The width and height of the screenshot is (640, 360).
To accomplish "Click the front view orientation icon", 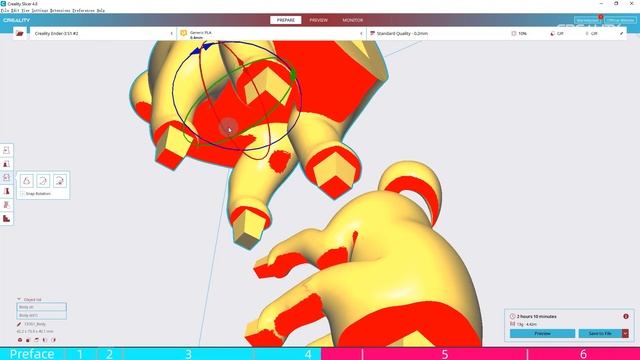I will [x=28, y=340].
